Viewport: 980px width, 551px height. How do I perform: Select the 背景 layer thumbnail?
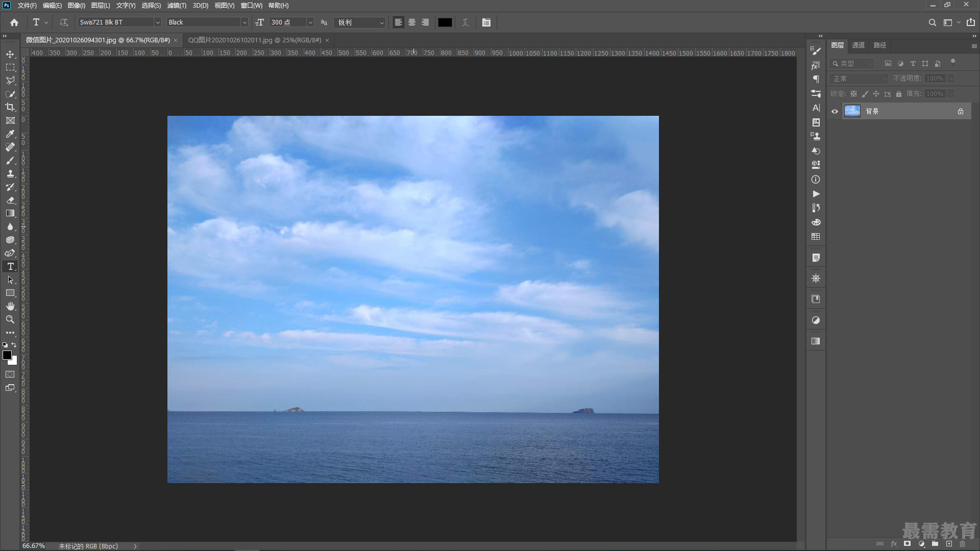click(852, 111)
